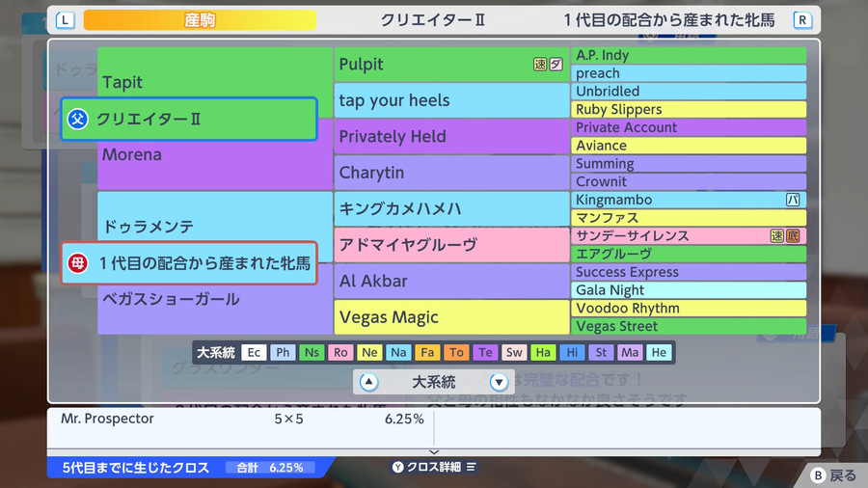Select Kingmambo ancestor row
The width and height of the screenshot is (868, 488).
[689, 200]
